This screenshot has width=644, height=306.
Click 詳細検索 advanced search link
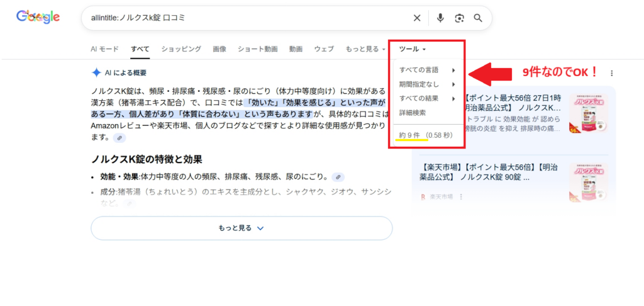(x=413, y=113)
